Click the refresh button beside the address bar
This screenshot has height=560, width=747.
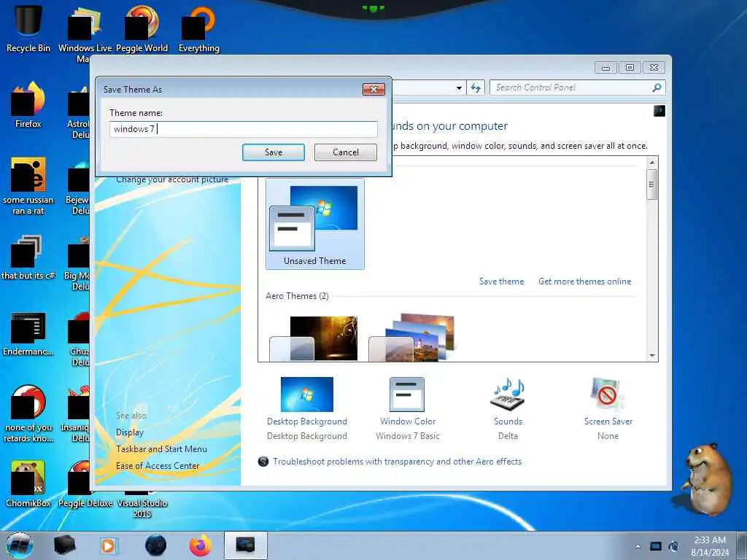click(x=476, y=87)
